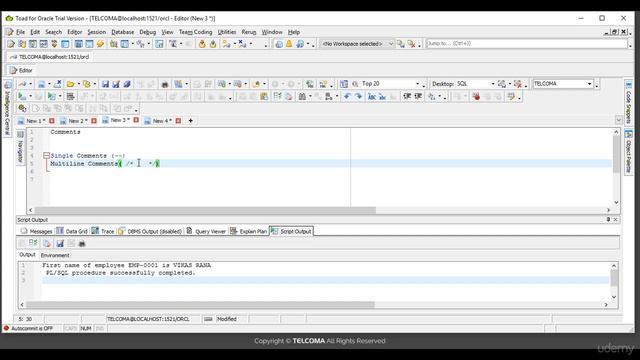Close the New 2 editor tab
Image resolution: width=640 pixels, height=360 pixels.
pos(94,121)
